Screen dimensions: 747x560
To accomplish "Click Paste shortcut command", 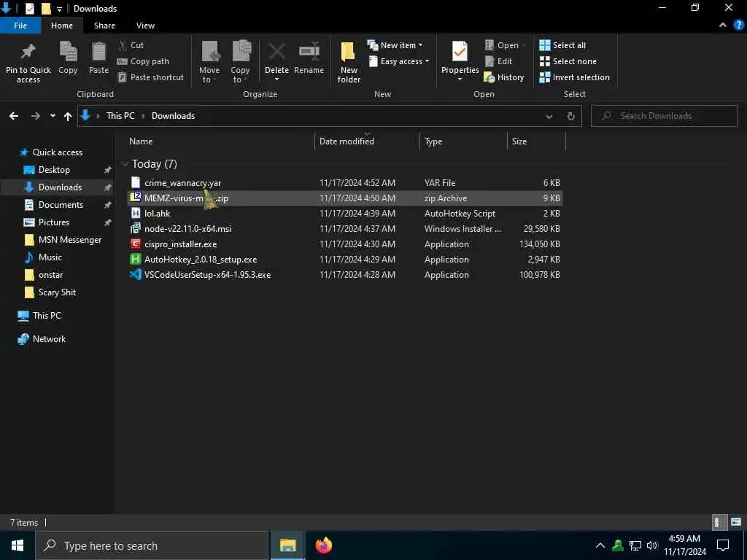I will [x=150, y=77].
